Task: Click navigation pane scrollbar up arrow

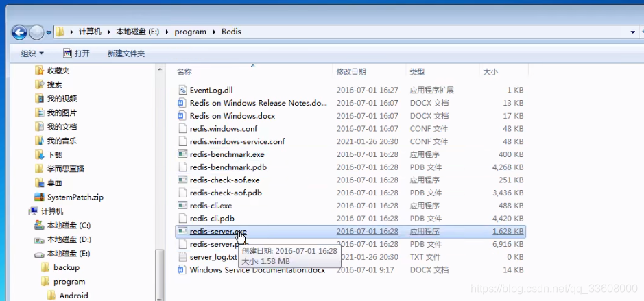Action: click(160, 69)
